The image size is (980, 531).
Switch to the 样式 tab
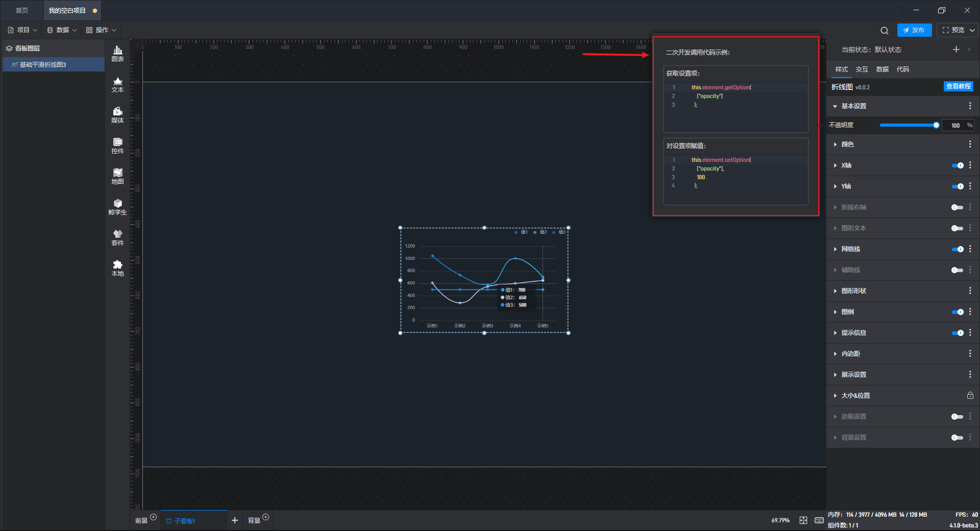[841, 69]
